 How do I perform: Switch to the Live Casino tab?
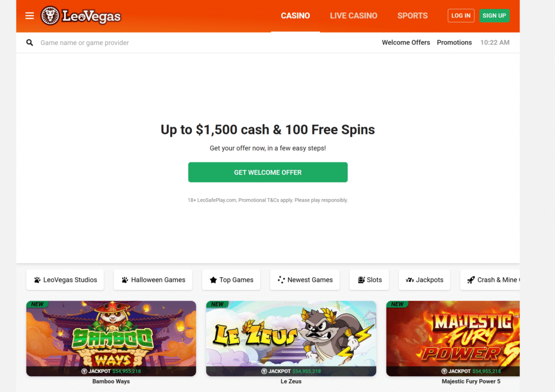point(353,16)
